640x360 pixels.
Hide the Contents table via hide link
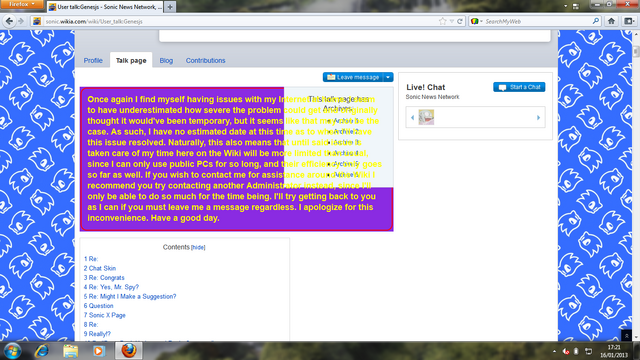(198, 247)
